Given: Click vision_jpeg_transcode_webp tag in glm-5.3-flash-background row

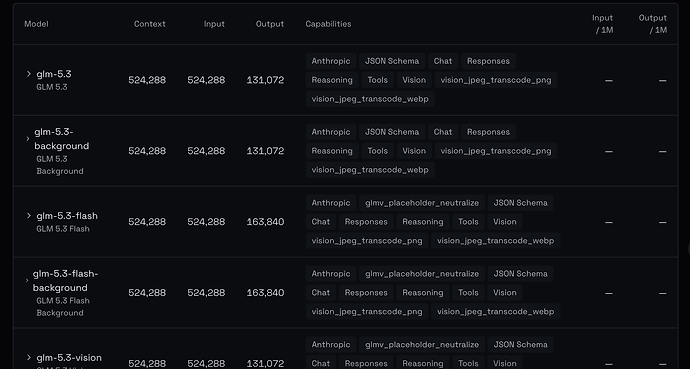Looking at the screenshot, I should click(495, 311).
